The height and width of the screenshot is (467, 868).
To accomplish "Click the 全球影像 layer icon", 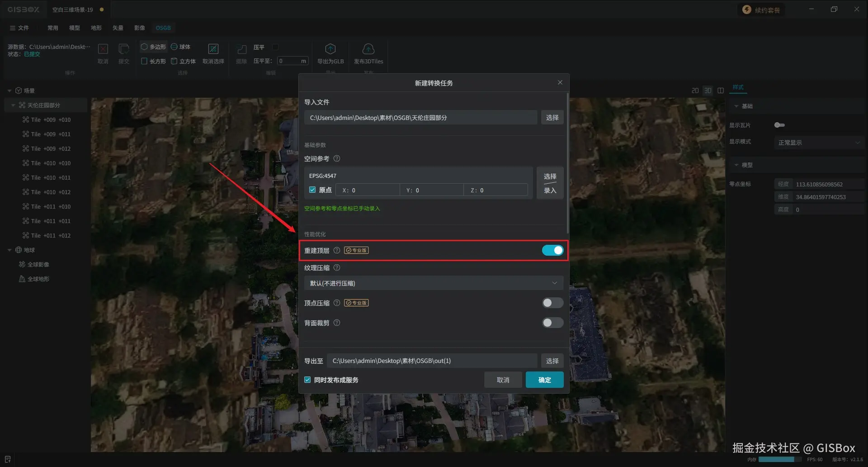I will (x=22, y=265).
